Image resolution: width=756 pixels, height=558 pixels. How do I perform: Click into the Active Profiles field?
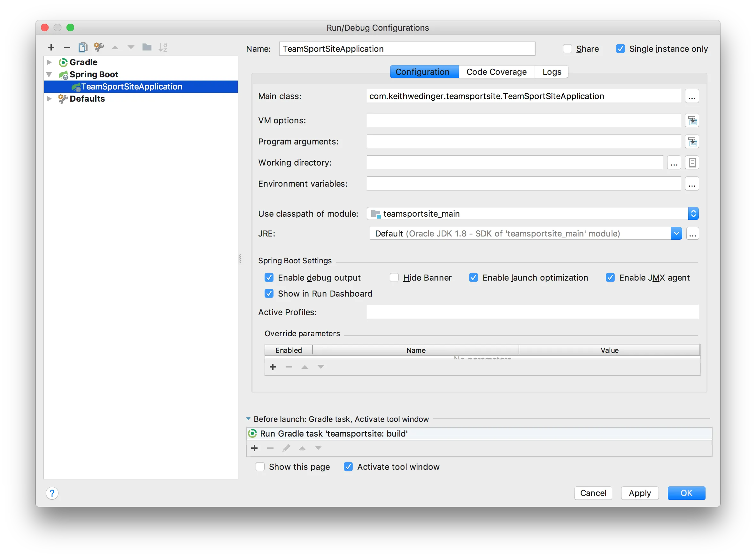pos(532,312)
